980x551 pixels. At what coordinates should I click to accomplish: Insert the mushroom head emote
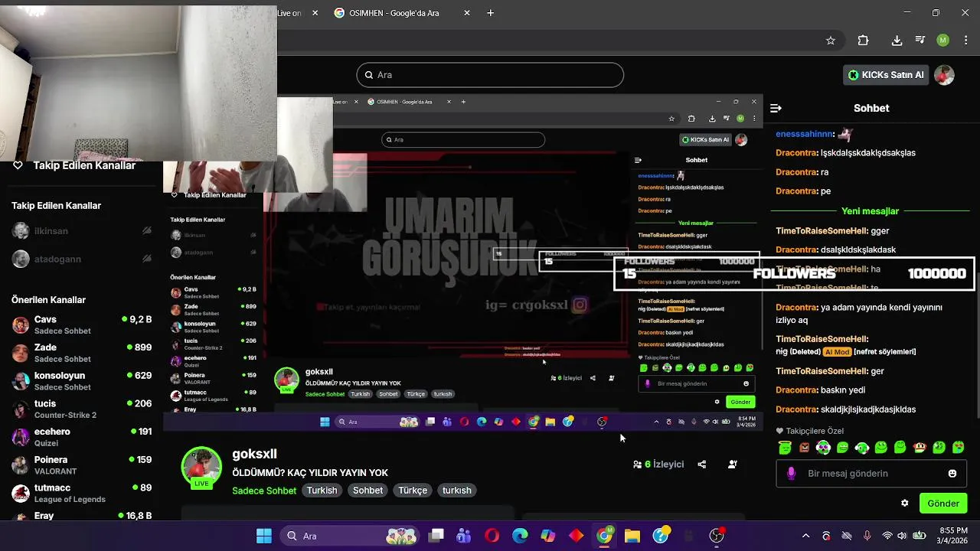tap(920, 448)
